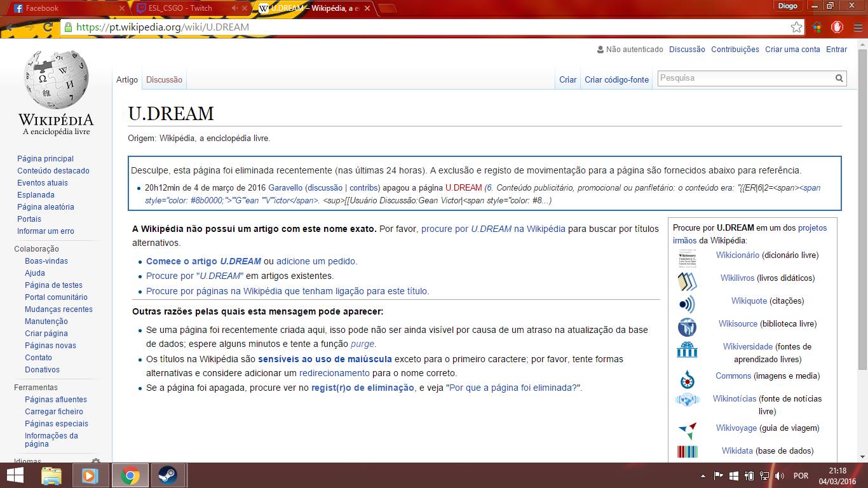Image resolution: width=868 pixels, height=488 pixels.
Task: Open Conteúdo destacado in the sidebar
Action: (x=53, y=171)
